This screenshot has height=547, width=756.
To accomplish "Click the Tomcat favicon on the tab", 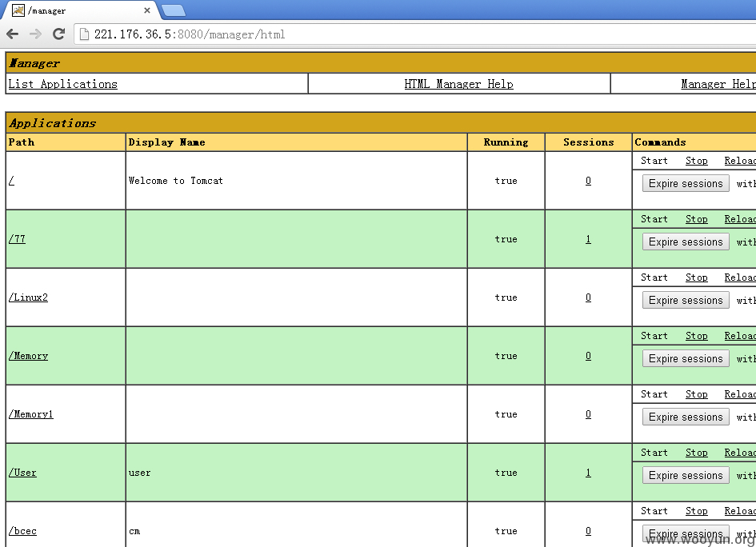I will 18,10.
